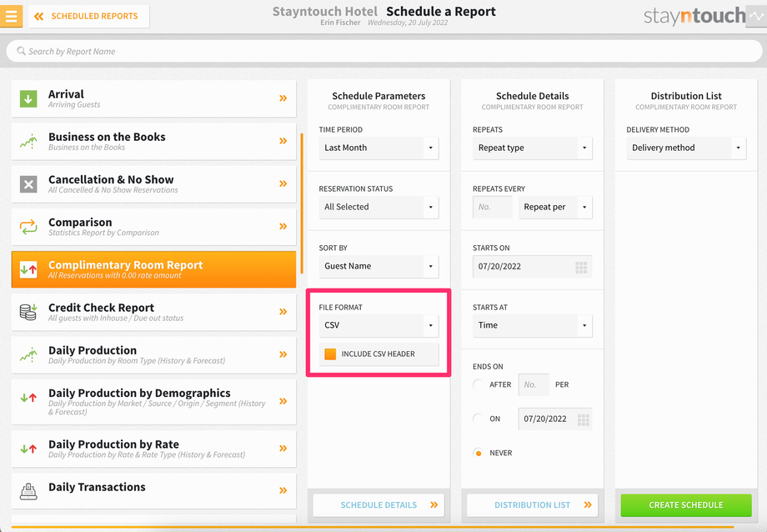Viewport: 767px width, 532px height.
Task: Open the Repeat per dropdown
Action: click(555, 207)
